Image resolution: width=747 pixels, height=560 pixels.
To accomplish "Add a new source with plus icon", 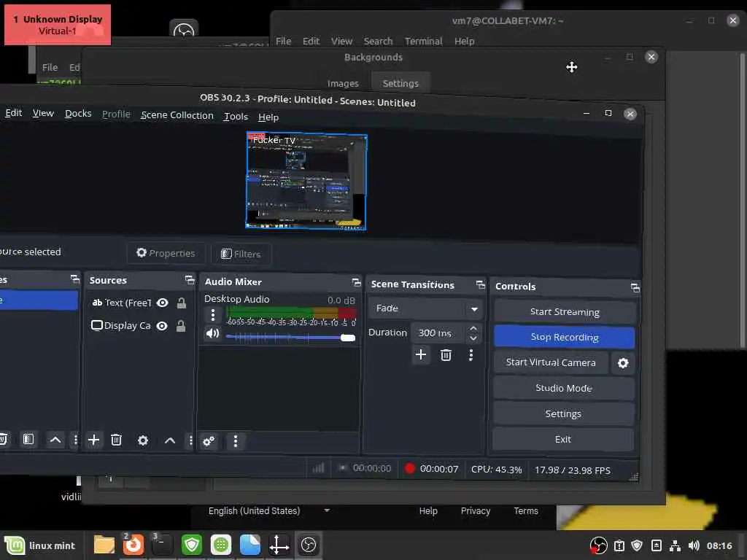I will (94, 440).
